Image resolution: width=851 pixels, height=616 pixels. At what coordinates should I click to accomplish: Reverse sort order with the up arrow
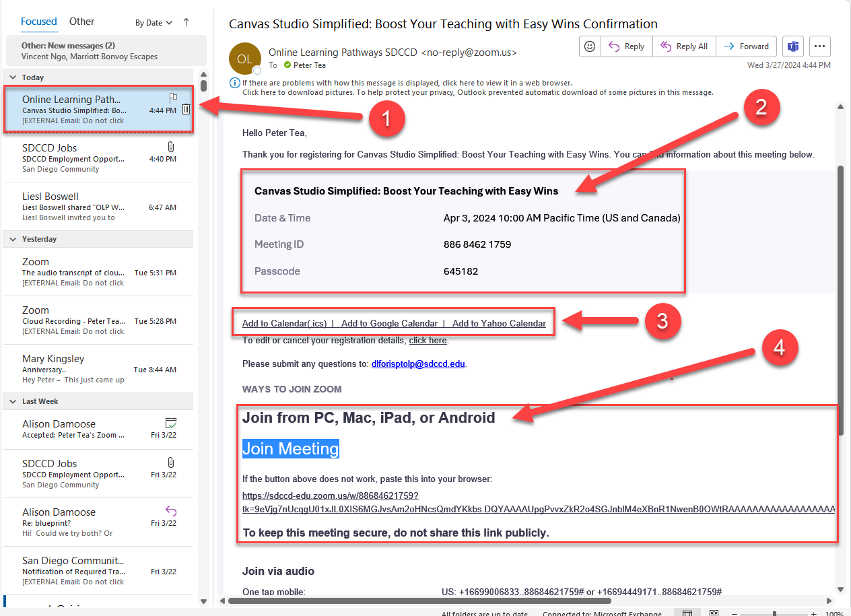click(x=186, y=22)
